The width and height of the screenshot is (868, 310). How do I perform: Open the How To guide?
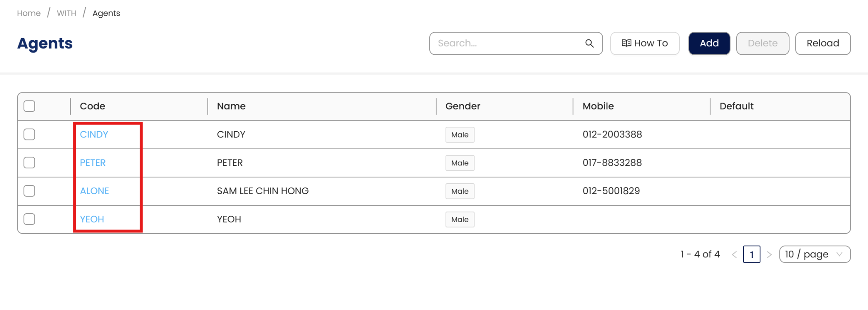coord(645,43)
